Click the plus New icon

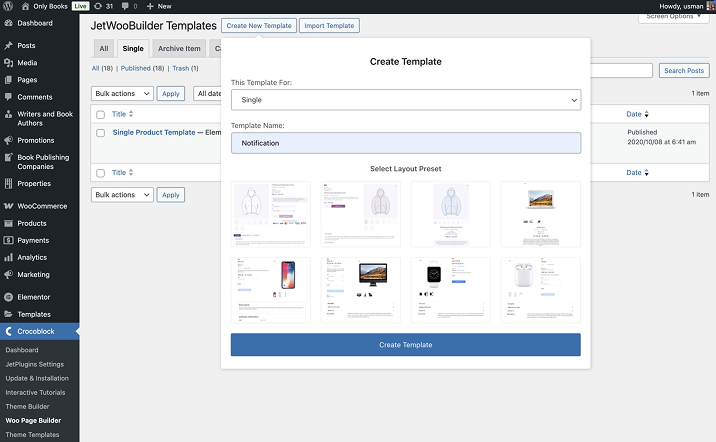150,6
